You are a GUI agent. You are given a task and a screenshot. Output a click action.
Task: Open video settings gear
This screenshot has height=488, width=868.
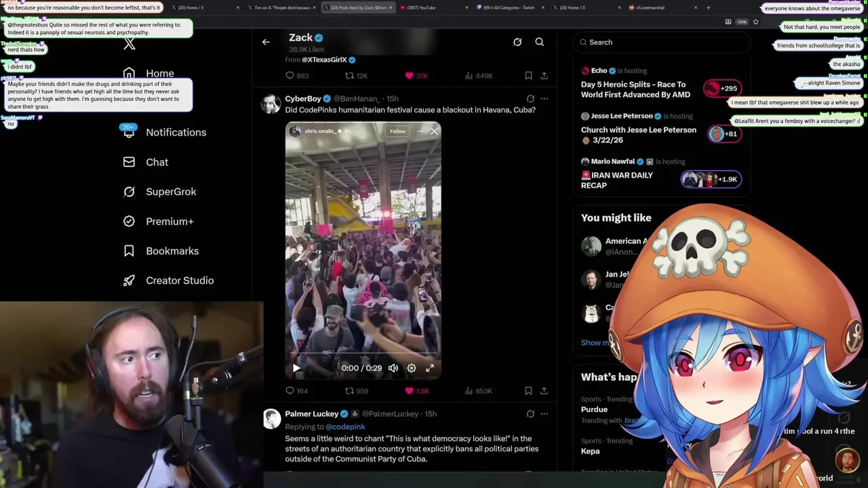(x=412, y=368)
